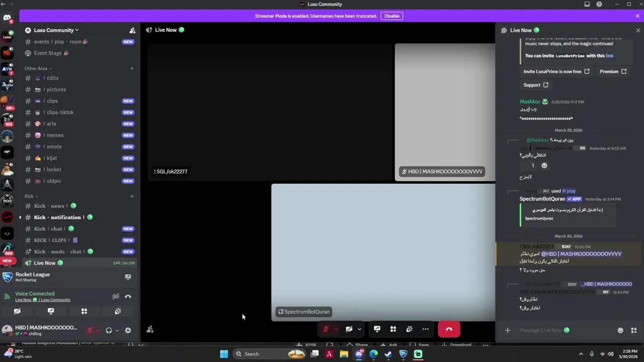Invite users icon below video grid
This screenshot has width=644, height=362.
tap(150, 330)
